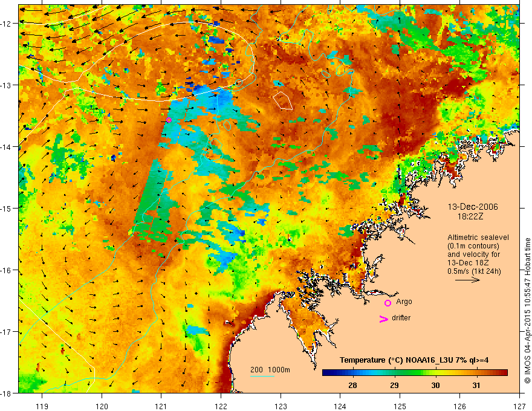532x411 pixels.
Task: Click longitude axis label 125
Action: (400, 406)
